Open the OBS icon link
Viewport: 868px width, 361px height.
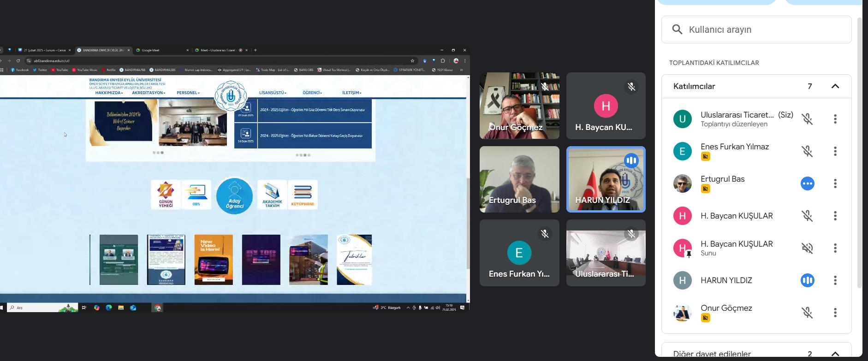[196, 195]
